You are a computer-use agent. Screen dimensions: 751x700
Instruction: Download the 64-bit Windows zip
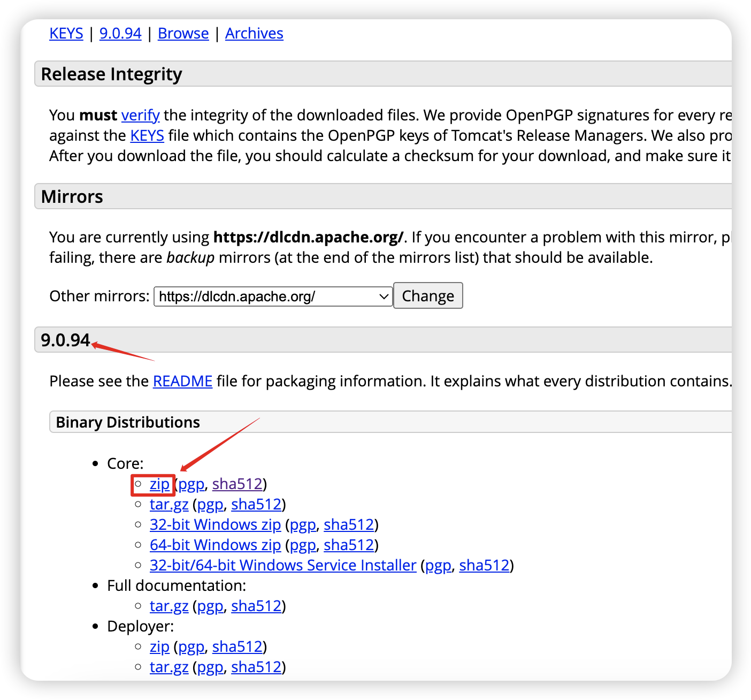click(x=216, y=545)
